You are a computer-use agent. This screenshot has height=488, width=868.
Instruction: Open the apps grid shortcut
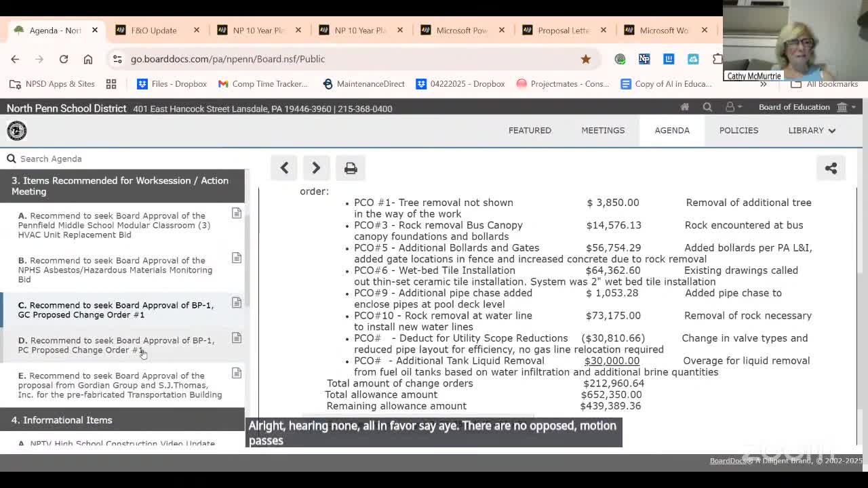[111, 84]
